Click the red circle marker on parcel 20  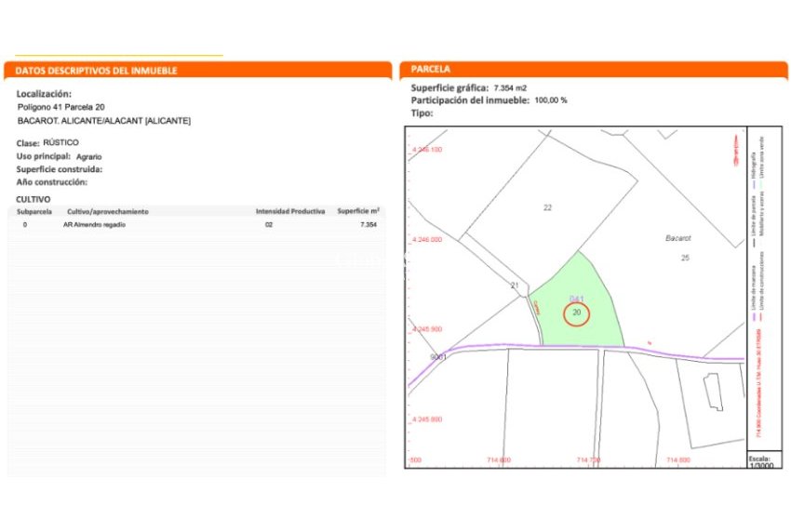[x=577, y=313]
